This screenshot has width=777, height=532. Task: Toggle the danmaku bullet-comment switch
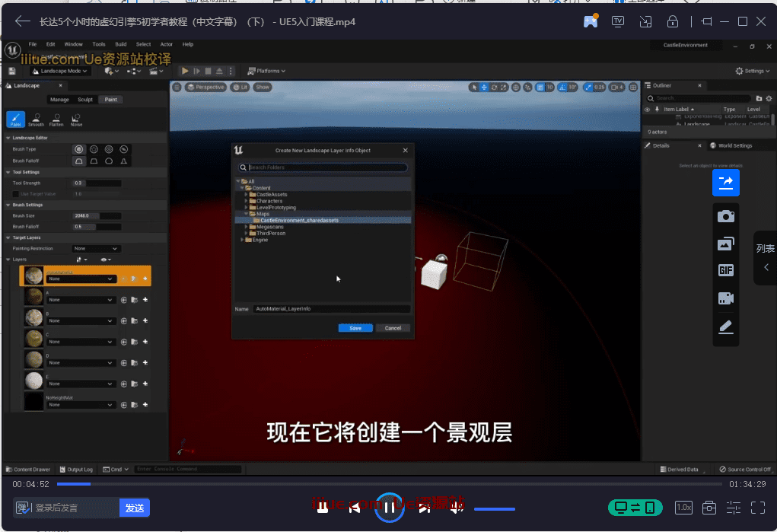coord(23,508)
